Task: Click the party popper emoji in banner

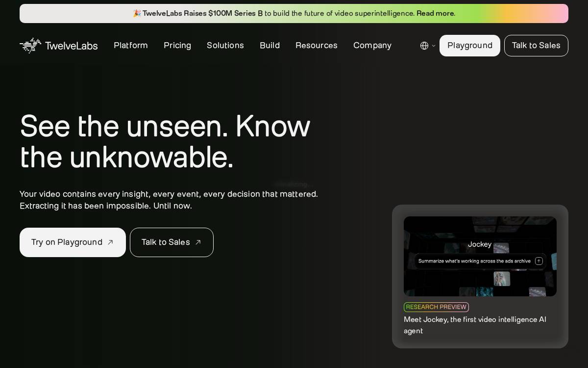Action: 137,13
